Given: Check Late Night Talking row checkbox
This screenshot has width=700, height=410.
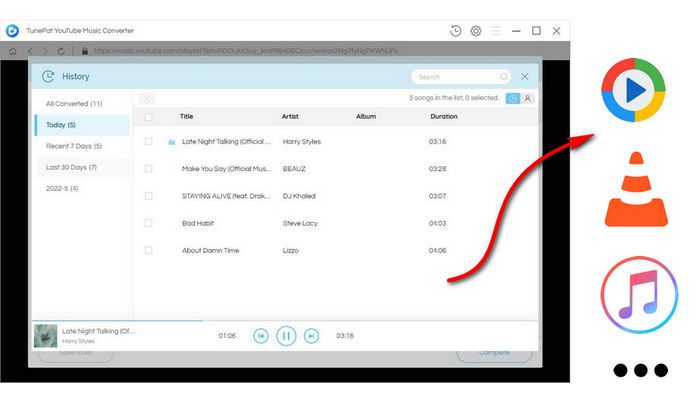Looking at the screenshot, I should point(148,142).
